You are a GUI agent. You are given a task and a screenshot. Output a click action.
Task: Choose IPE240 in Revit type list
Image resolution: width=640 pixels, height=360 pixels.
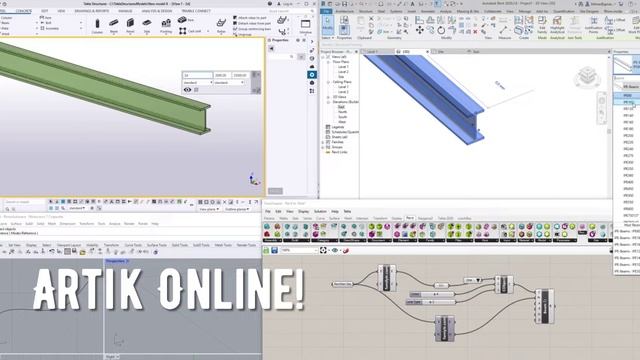click(628, 149)
